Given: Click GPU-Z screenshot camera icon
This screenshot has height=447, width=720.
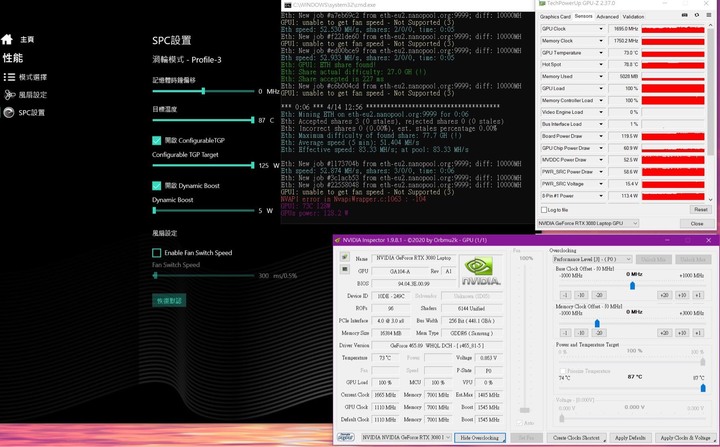Looking at the screenshot, I should pyautogui.click(x=685, y=15).
